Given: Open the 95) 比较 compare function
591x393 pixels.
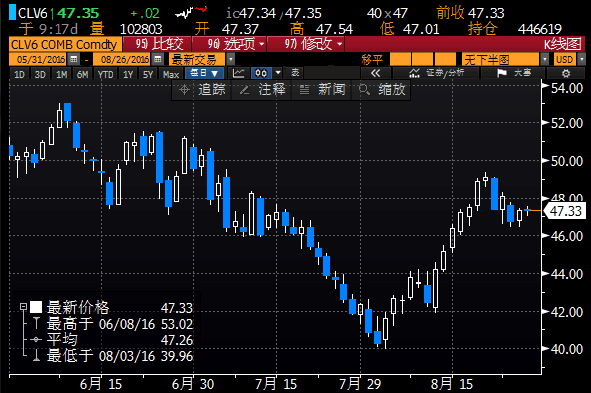Looking at the screenshot, I should [157, 44].
